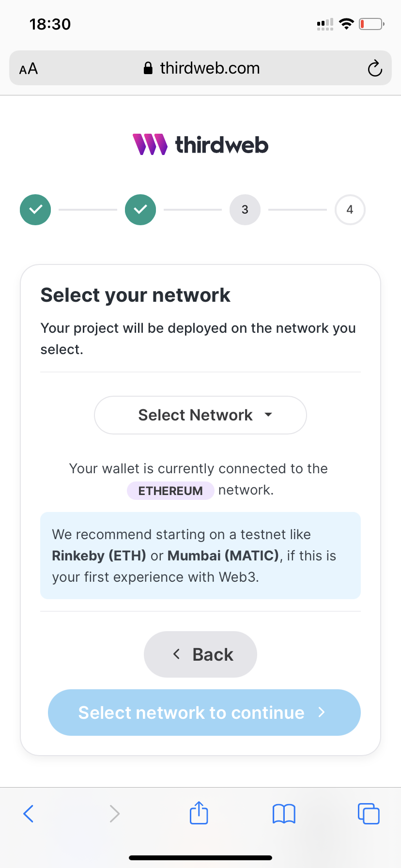Select the second completed step checkmark
Screen dimensions: 401x868
pos(140,210)
